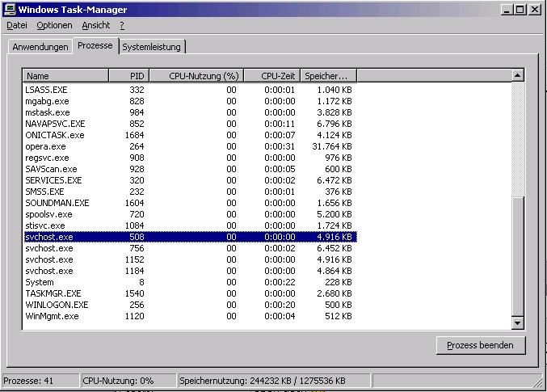Select the ONICTASK.exe process
The height and width of the screenshot is (392, 547).
pos(190,135)
